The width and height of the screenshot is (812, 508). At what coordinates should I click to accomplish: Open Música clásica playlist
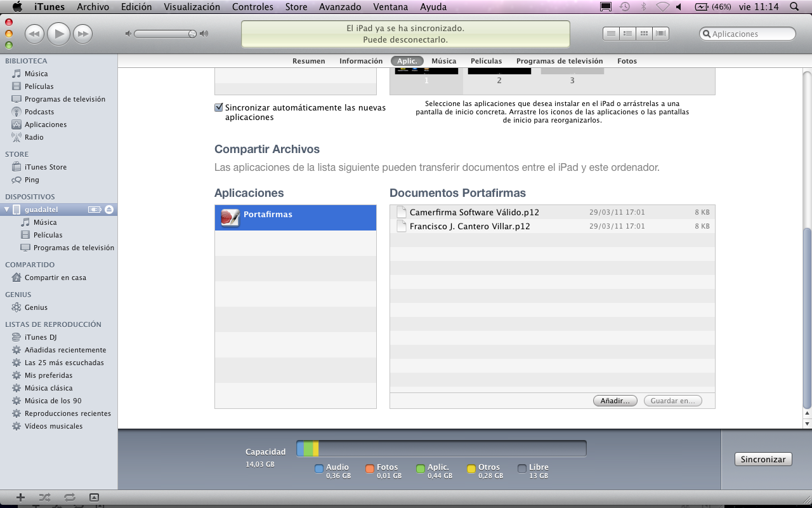point(48,388)
